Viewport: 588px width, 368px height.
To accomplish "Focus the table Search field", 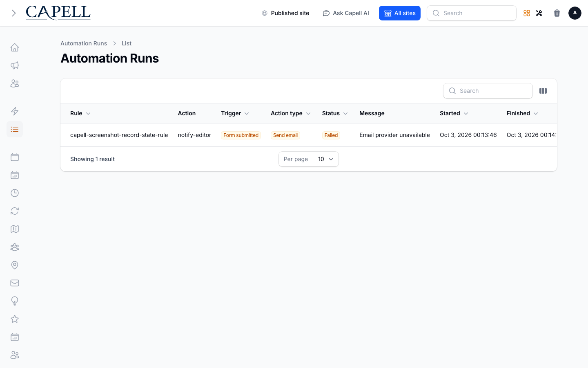I will [x=488, y=91].
